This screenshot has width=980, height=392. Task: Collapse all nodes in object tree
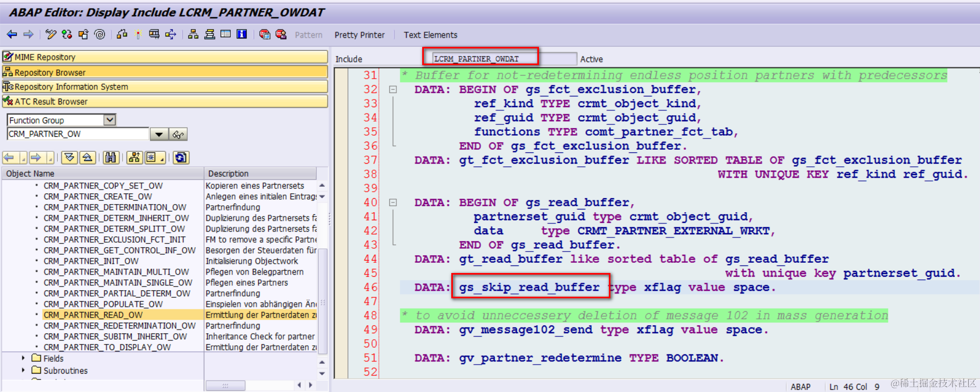pyautogui.click(x=88, y=157)
